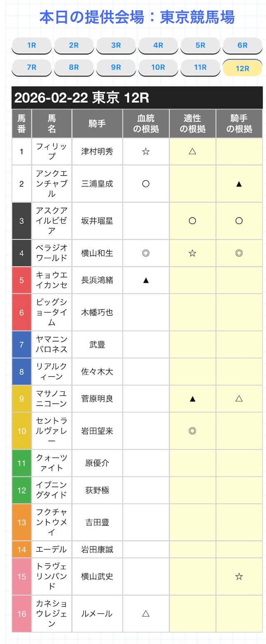Select the 1R race tab
The image size is (266, 644).
(x=32, y=45)
